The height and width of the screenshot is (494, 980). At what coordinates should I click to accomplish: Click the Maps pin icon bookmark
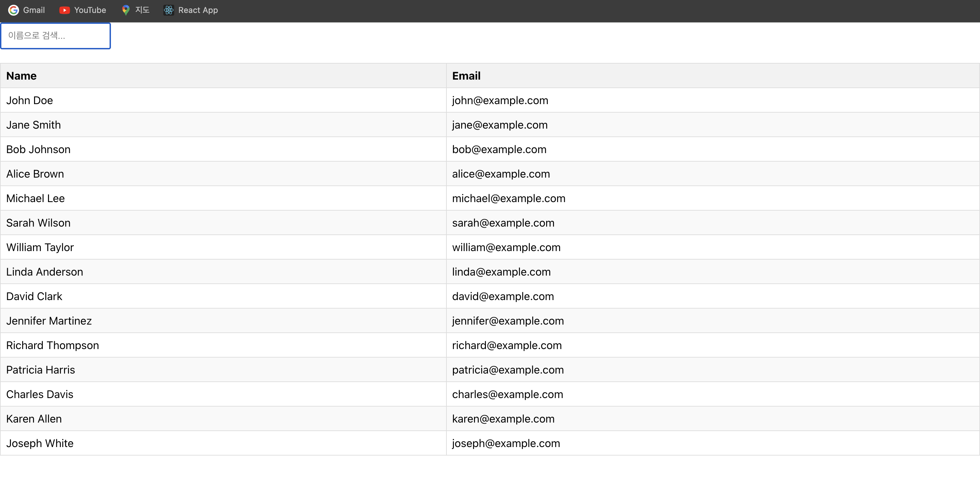(x=126, y=10)
